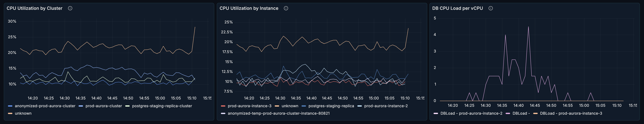Click the unknown cluster CPU spike after 15:10
644x124 pixels.
tap(195, 27)
